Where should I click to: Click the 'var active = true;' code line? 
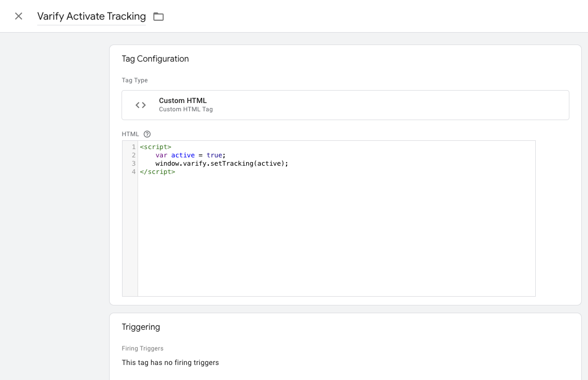pyautogui.click(x=190, y=155)
